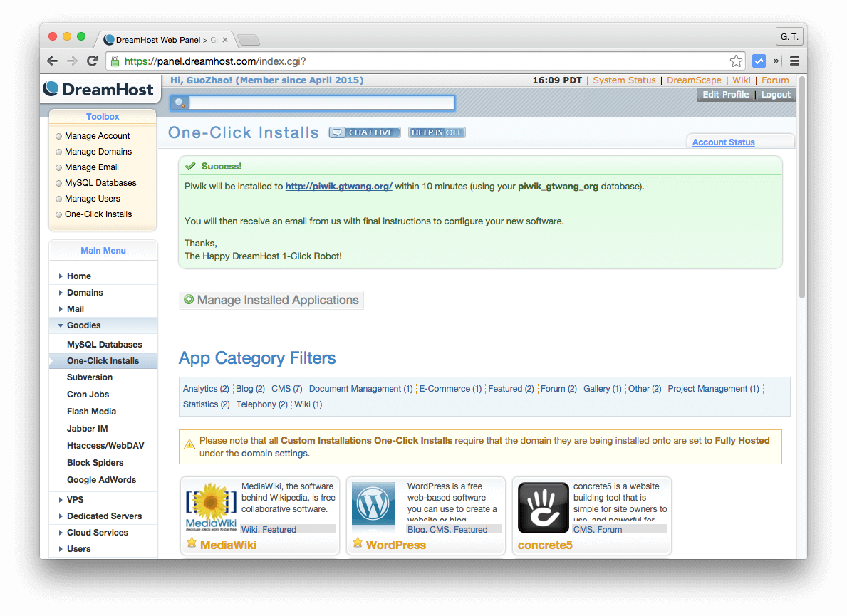The image size is (847, 616).
Task: Expand the VPS menu section
Action: [x=75, y=500]
